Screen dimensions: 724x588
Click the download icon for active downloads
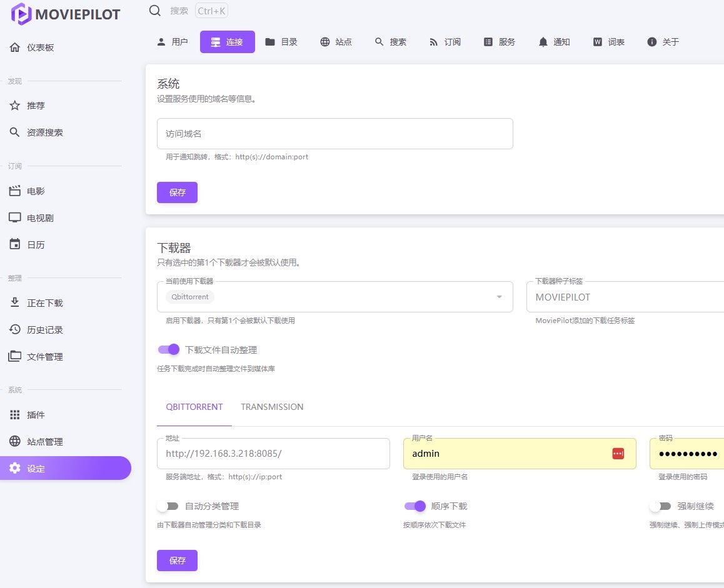15,302
